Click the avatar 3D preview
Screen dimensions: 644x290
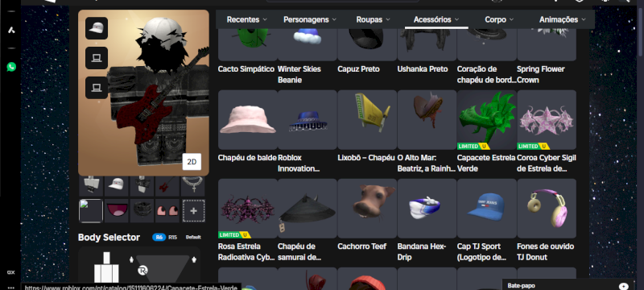(143, 93)
